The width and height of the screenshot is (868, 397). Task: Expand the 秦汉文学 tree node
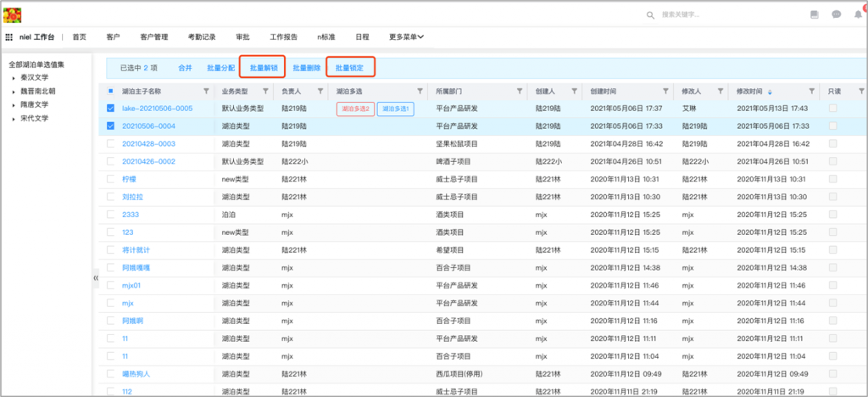(x=14, y=77)
